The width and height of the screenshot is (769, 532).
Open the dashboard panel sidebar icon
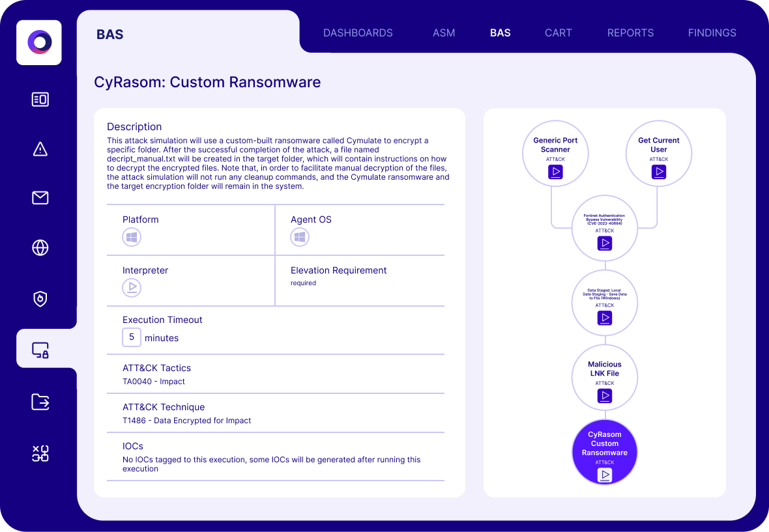40,100
